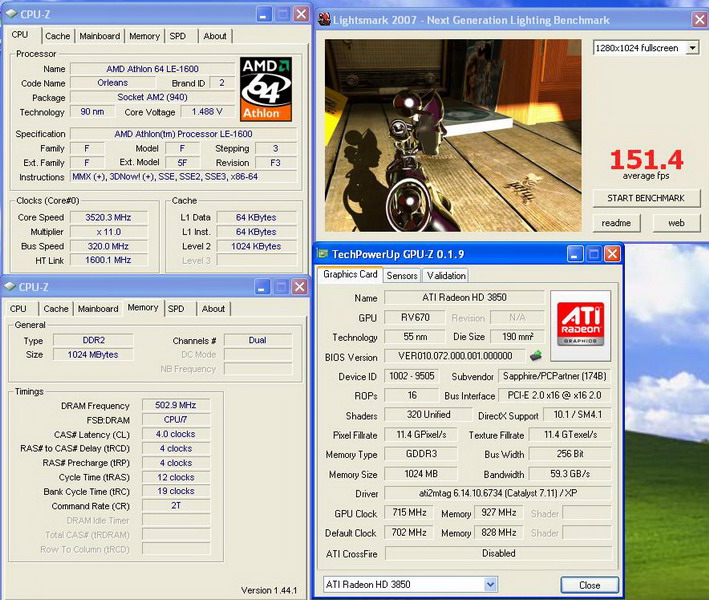Close the bottom CPU-Z window
This screenshot has height=600, width=709.
tap(299, 287)
